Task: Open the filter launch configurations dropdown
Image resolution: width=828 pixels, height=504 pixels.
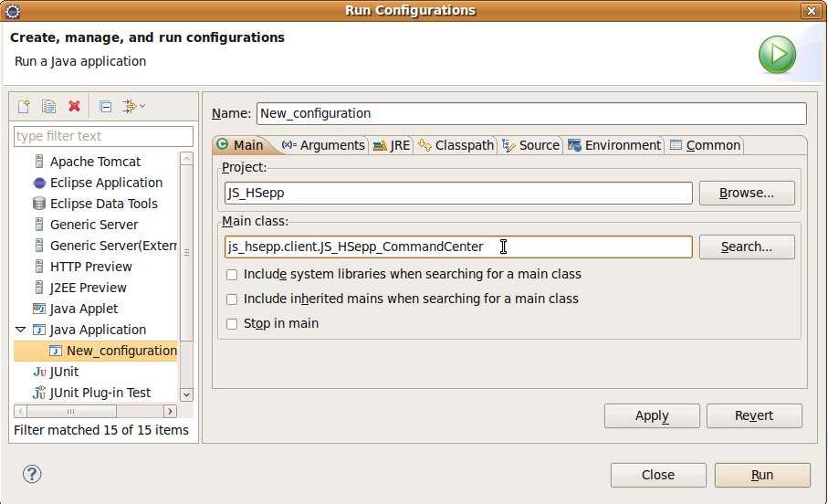Action: (x=134, y=107)
